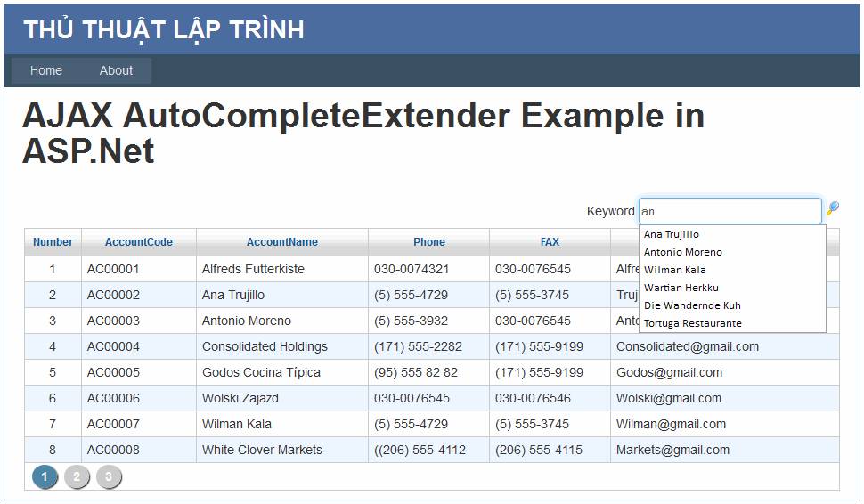Click the "Antonio Moreno" table name cell

point(282,321)
